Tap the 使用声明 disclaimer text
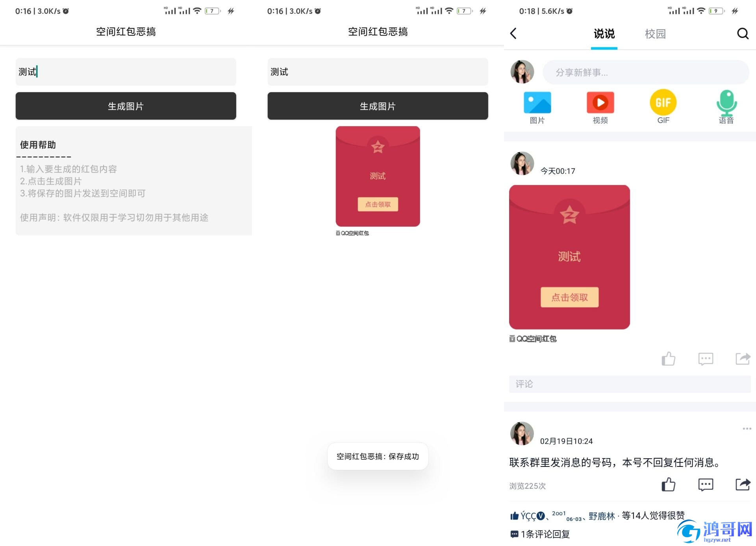 pos(114,217)
